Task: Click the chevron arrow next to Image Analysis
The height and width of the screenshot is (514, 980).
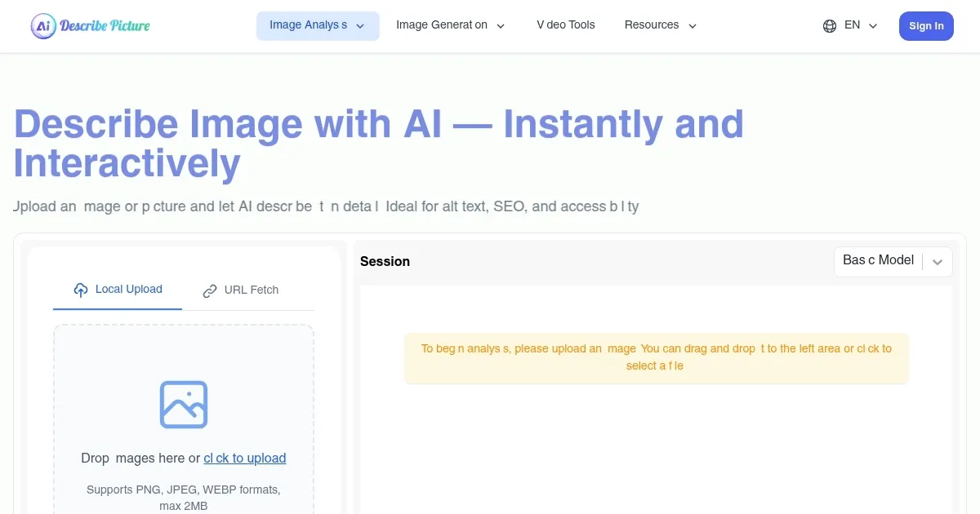Action: (x=360, y=26)
